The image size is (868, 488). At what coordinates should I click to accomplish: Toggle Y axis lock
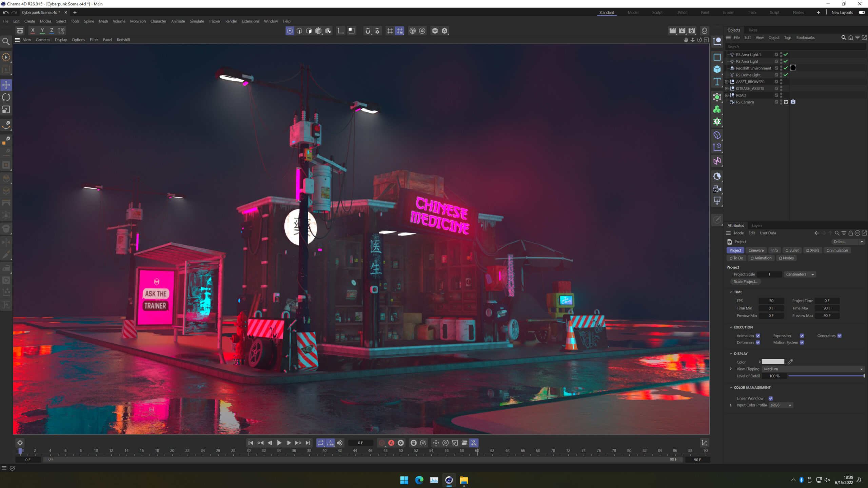(42, 30)
